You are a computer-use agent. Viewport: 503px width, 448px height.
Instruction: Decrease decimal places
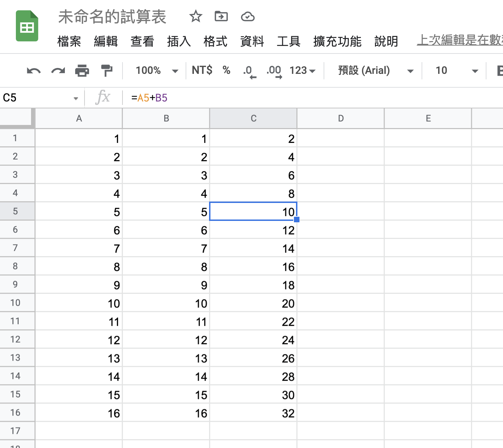click(249, 71)
